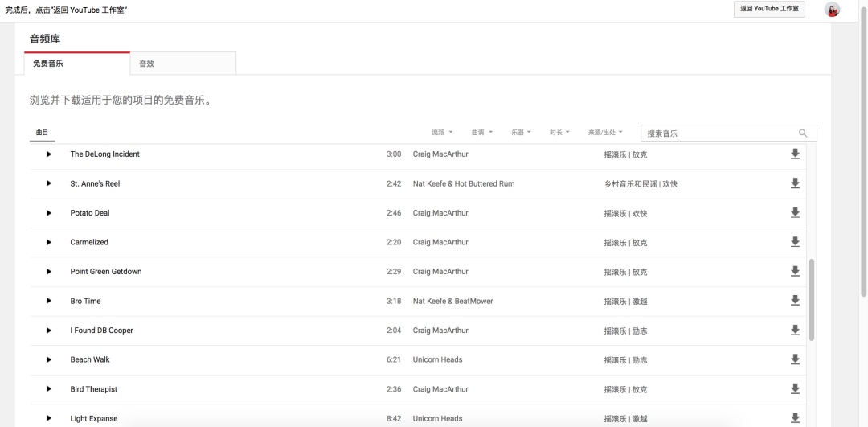Click the 乡村音乐和民谣 | 欢快 genre label
Screen dimensions: 868x427
tap(641, 184)
